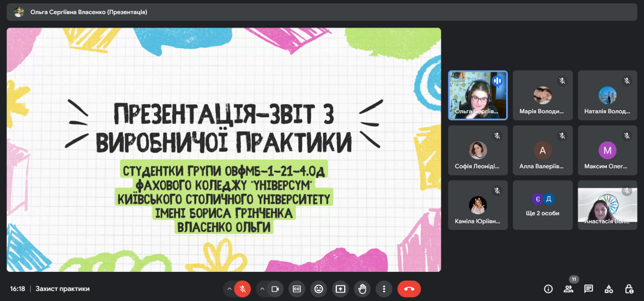Open host controls lock icon
644x301 pixels.
pos(629,289)
